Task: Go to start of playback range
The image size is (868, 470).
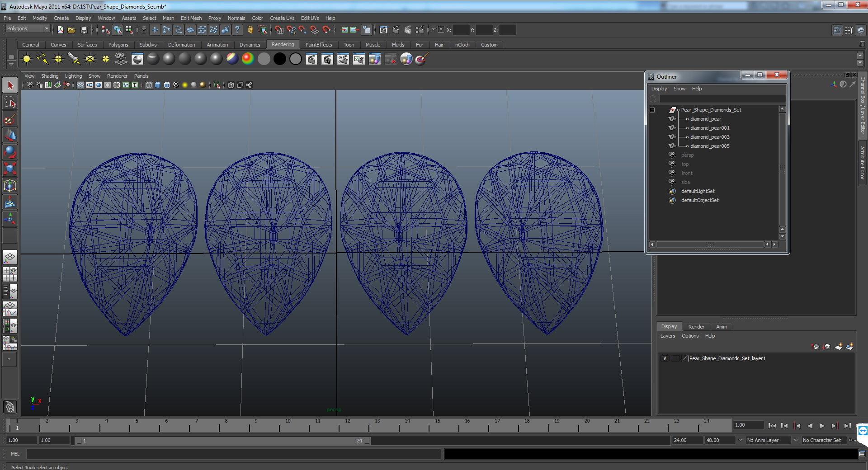Action: 772,426
